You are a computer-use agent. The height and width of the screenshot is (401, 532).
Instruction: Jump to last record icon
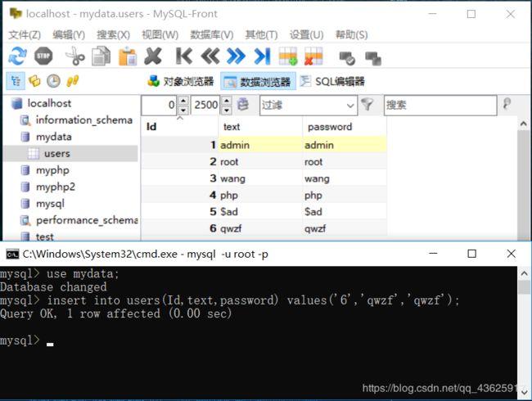[262, 56]
